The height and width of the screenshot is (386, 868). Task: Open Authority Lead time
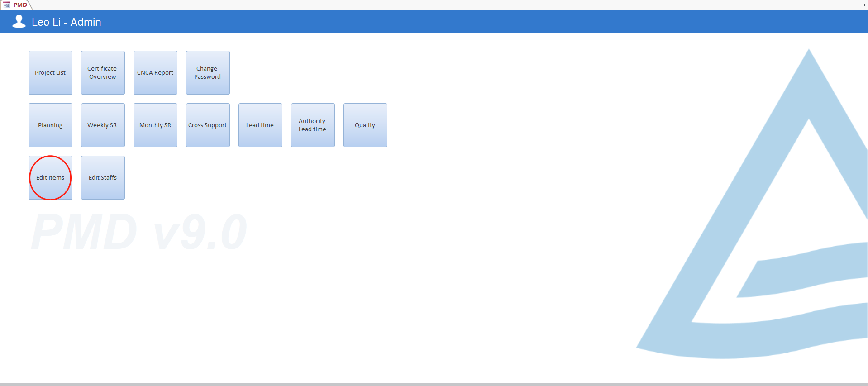pyautogui.click(x=313, y=125)
